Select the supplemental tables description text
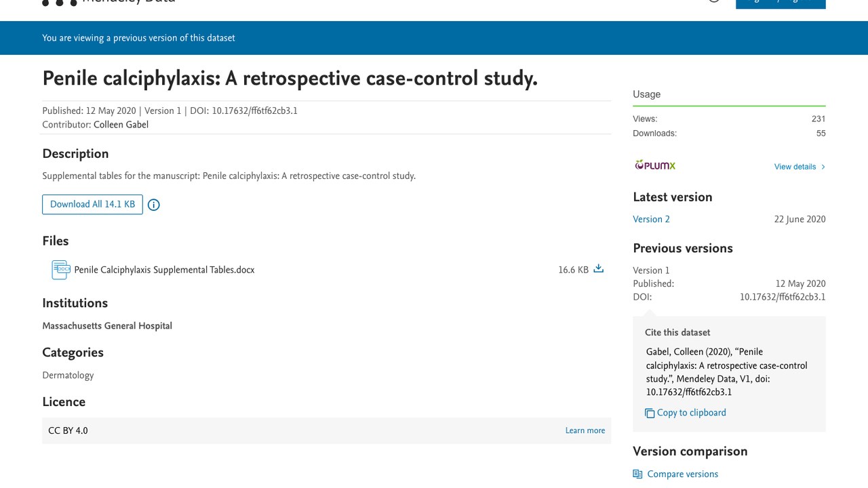The width and height of the screenshot is (868, 488). click(229, 176)
